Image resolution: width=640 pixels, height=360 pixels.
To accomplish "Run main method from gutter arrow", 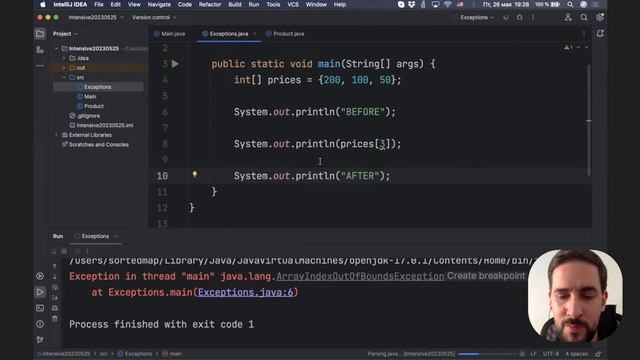I will pos(175,64).
